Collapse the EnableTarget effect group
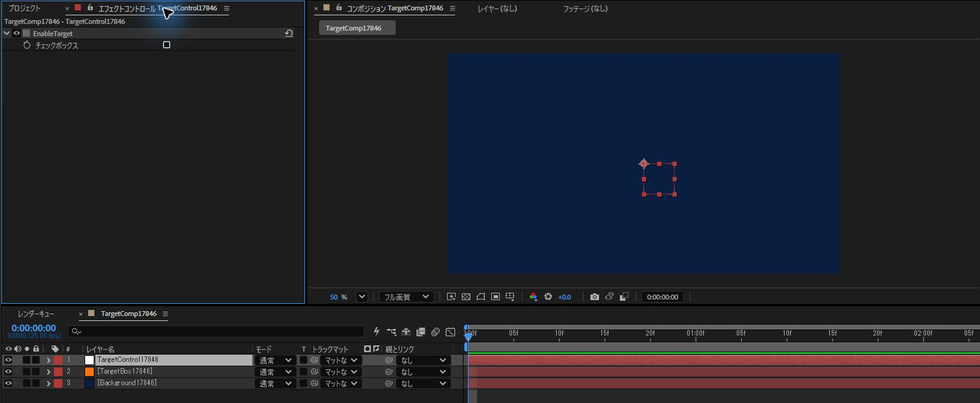Screen dimensions: 980x403 pyautogui.click(x=7, y=33)
